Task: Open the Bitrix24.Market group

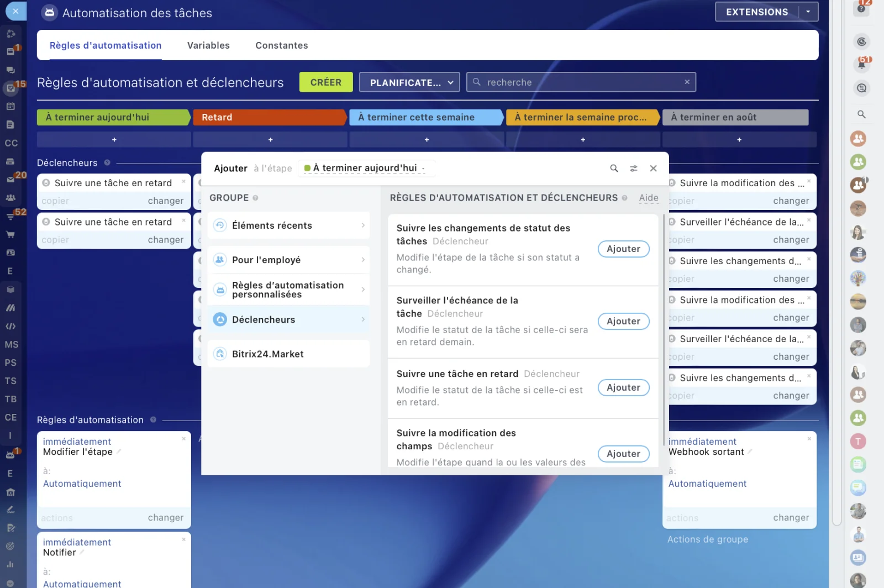Action: click(288, 354)
